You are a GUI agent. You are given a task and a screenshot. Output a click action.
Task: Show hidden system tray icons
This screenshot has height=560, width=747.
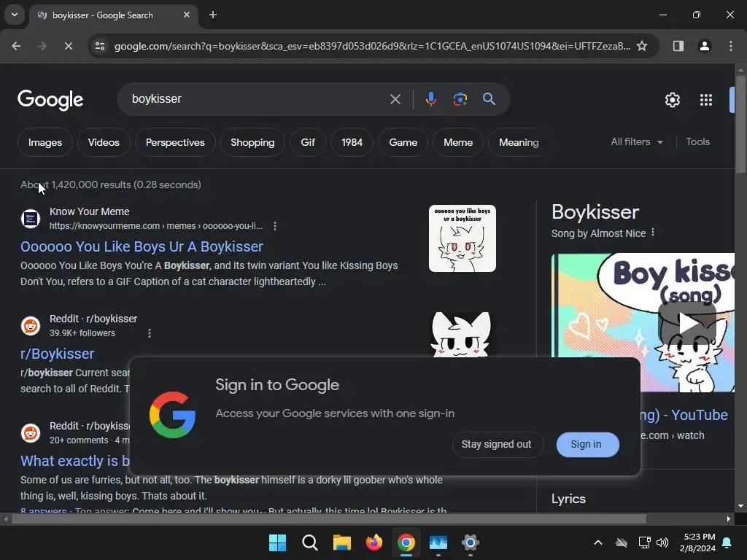click(x=598, y=542)
